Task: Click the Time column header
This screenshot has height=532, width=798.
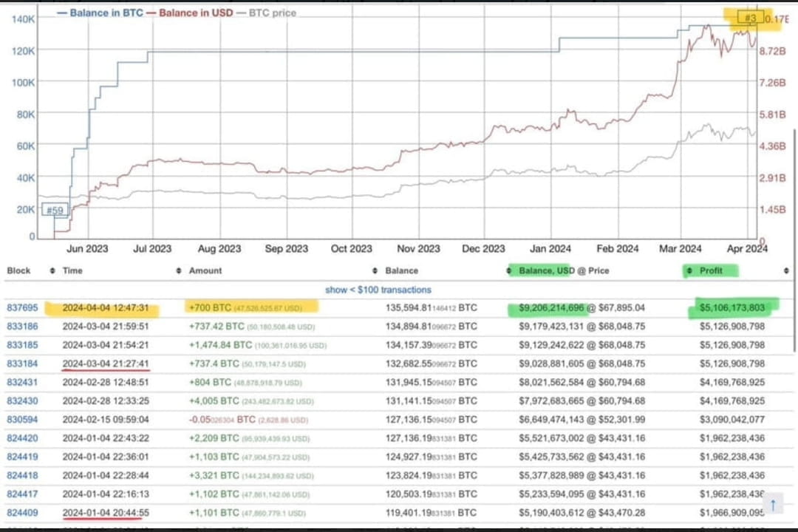Action: tap(72, 271)
